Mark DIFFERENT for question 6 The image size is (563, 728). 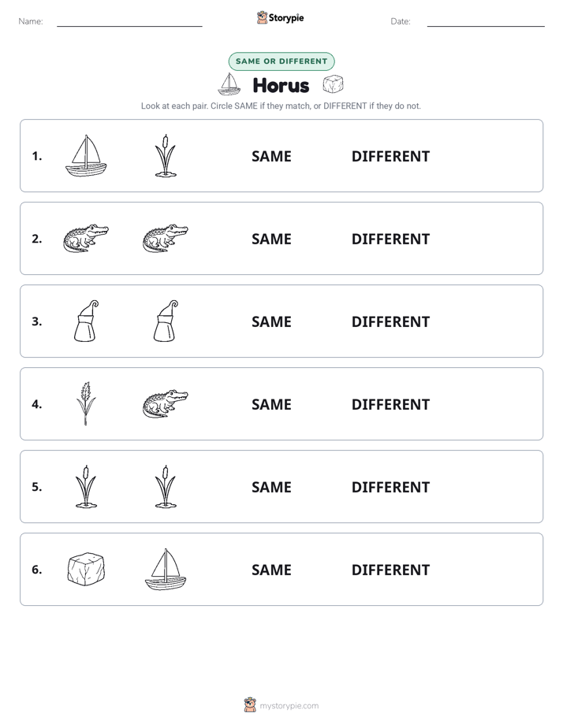pyautogui.click(x=390, y=570)
